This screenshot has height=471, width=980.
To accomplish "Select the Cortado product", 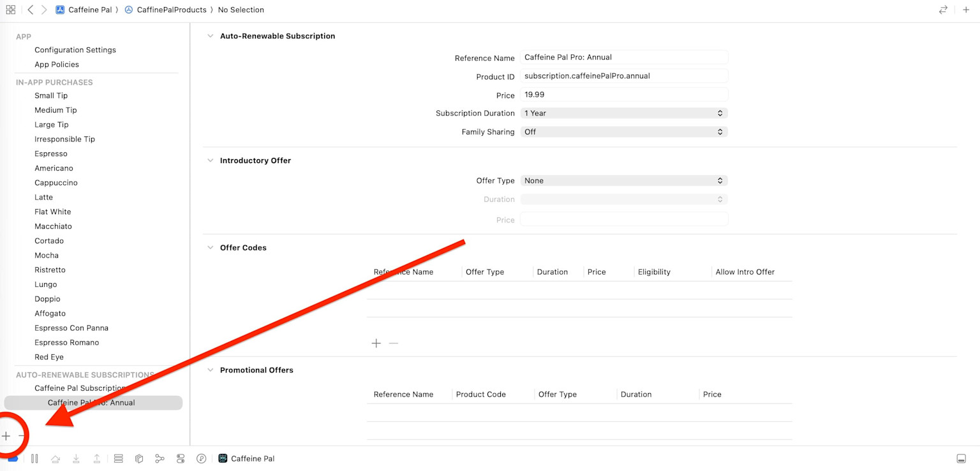I will [x=49, y=241].
